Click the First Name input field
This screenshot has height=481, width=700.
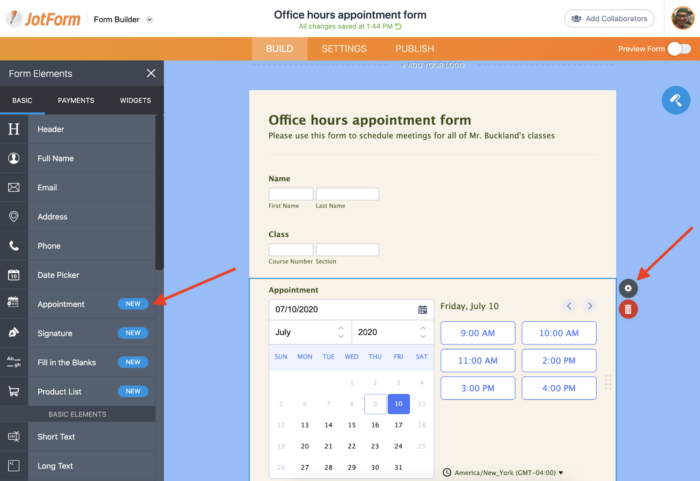(291, 194)
